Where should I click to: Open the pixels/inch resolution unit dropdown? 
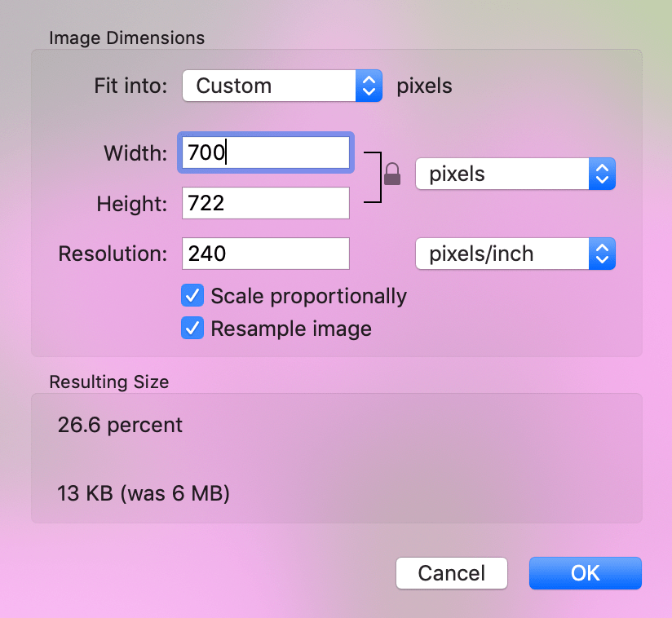(515, 254)
